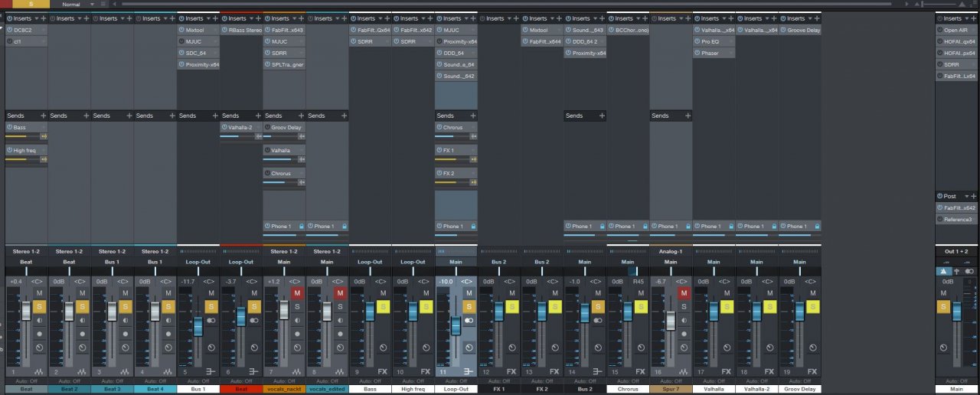This screenshot has height=395, width=980.
Task: Change the Out 1 + 2 output on Main
Action: click(956, 251)
